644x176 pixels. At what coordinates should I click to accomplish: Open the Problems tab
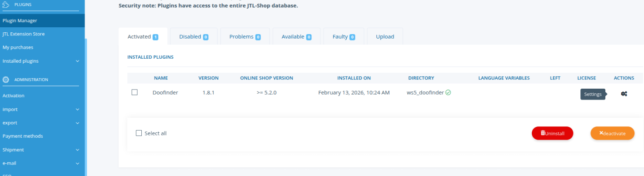pos(245,36)
